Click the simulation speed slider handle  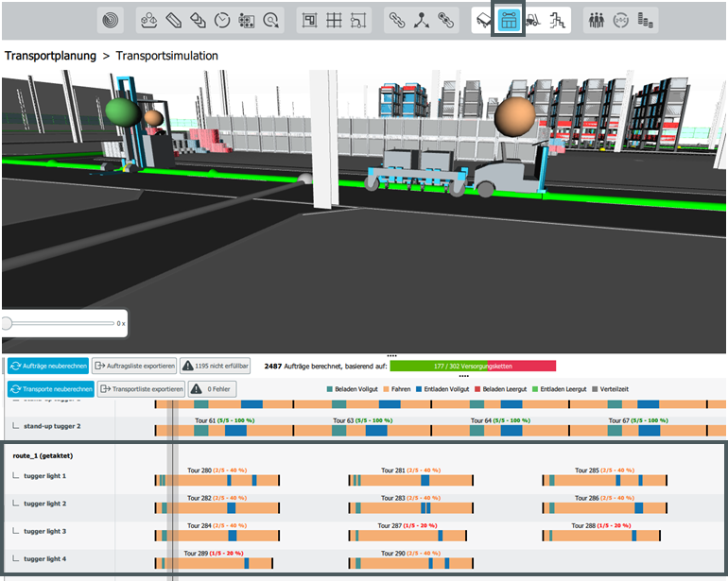[7, 323]
